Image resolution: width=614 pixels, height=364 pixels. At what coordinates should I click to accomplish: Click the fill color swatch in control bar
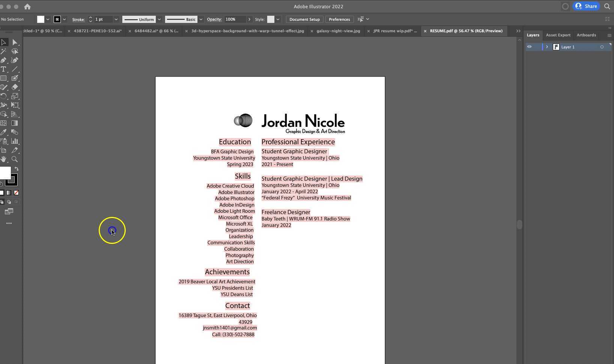click(x=41, y=20)
